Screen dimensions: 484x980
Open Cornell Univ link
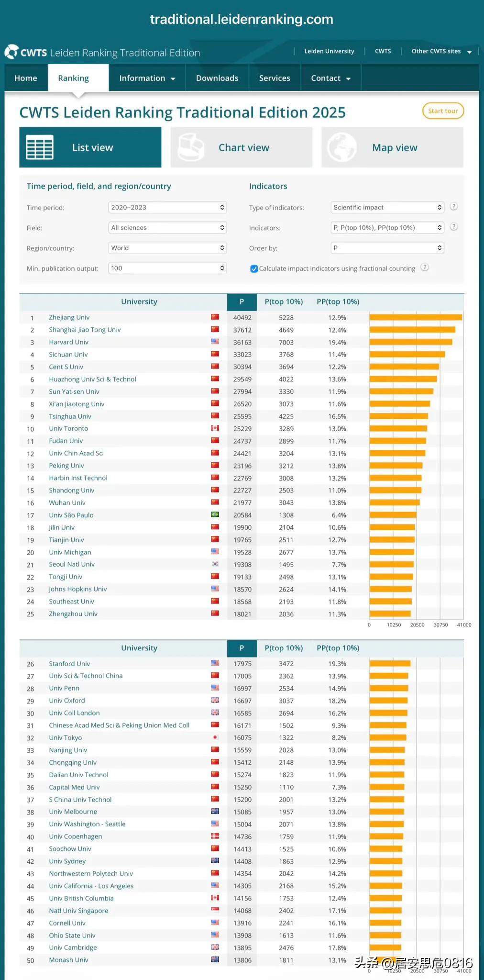click(x=67, y=923)
